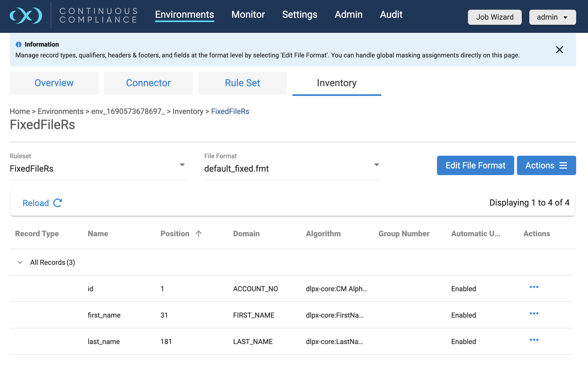Image resolution: width=588 pixels, height=368 pixels.
Task: Click the Continuous Compliance logo icon
Action: (26, 15)
